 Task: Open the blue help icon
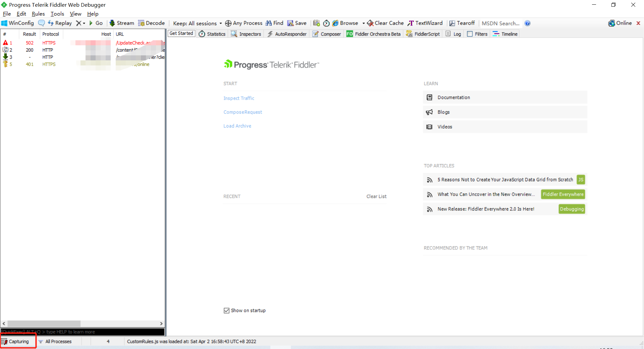527,23
